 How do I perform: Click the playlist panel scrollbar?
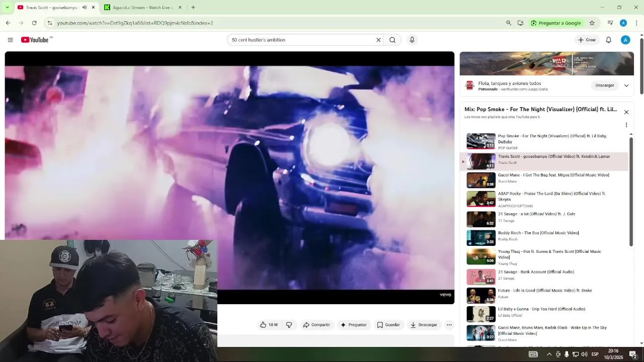[x=631, y=191]
